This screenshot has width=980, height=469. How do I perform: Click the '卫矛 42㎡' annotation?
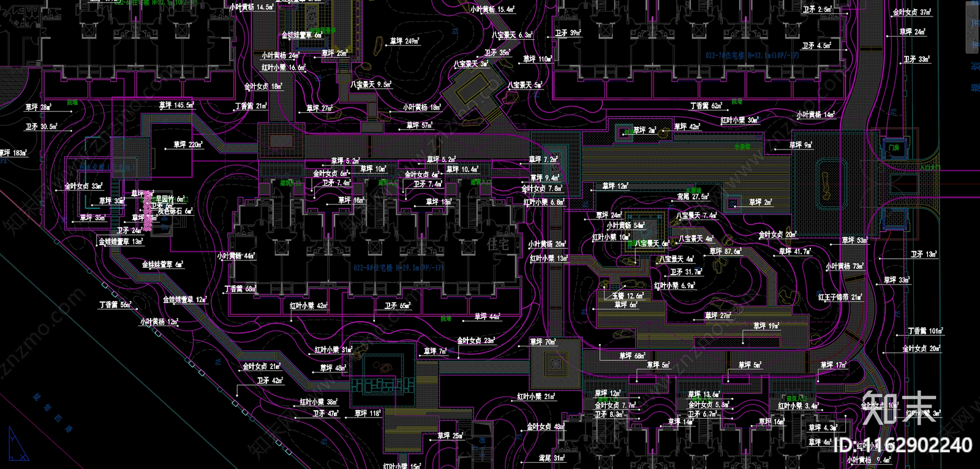pyautogui.click(x=270, y=381)
